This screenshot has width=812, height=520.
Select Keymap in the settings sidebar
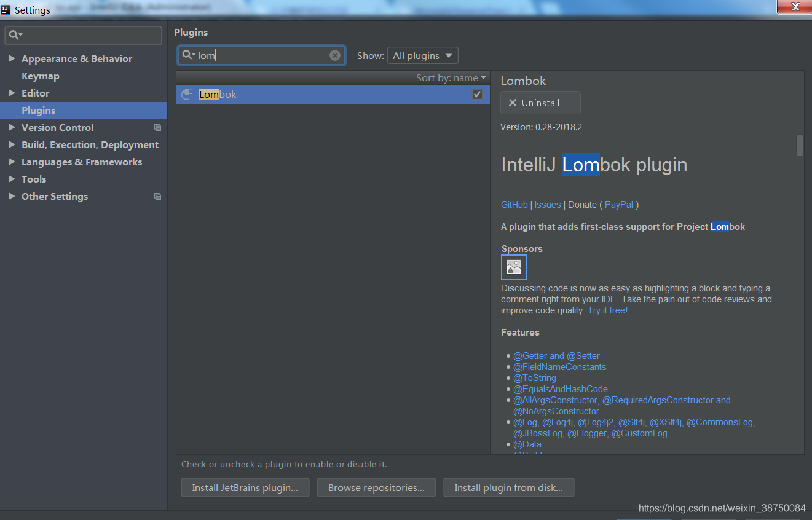(41, 76)
